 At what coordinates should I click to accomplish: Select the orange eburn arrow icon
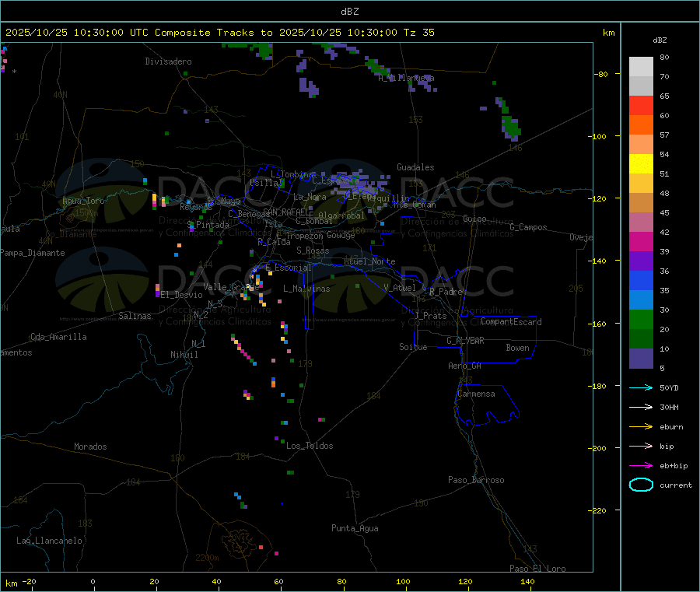pyautogui.click(x=641, y=426)
